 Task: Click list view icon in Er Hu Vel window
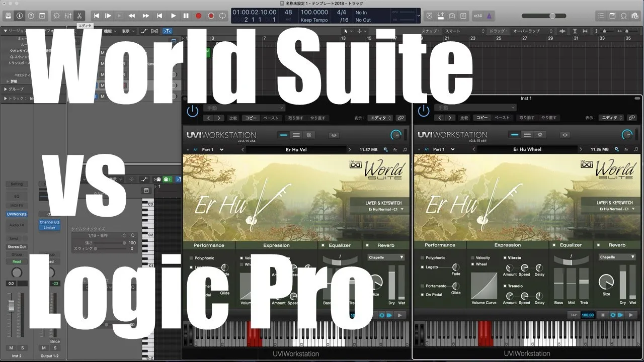coord(296,135)
